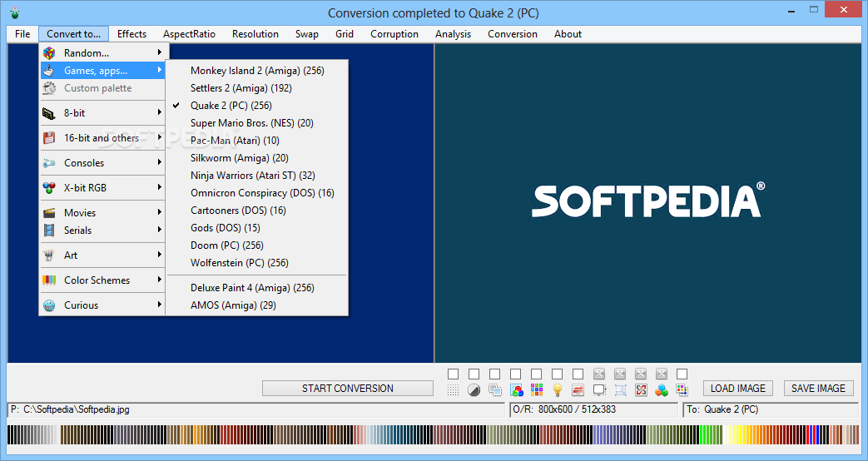Choose Gods (DOS) (15) palette
This screenshot has height=461, width=868.
(257, 228)
